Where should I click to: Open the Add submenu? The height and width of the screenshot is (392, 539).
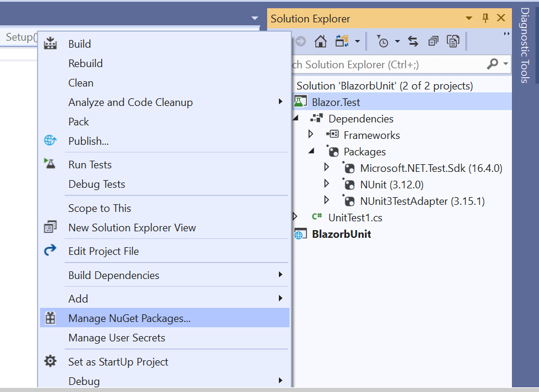pyautogui.click(x=78, y=298)
